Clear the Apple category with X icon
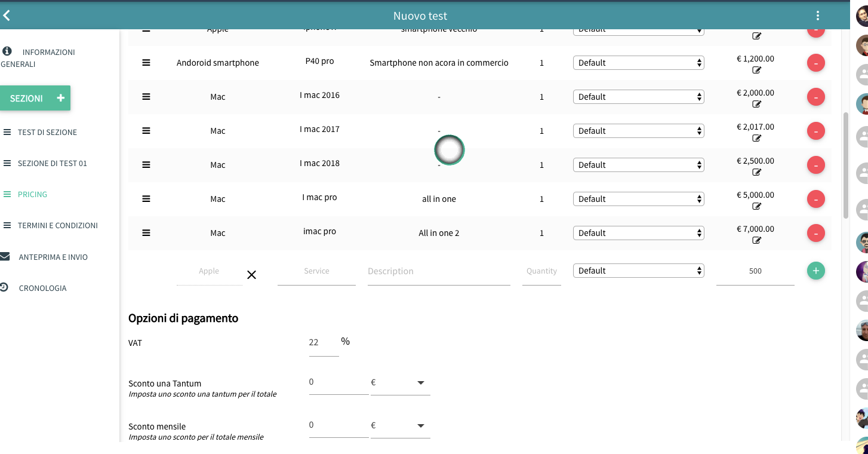This screenshot has width=868, height=454. [251, 275]
